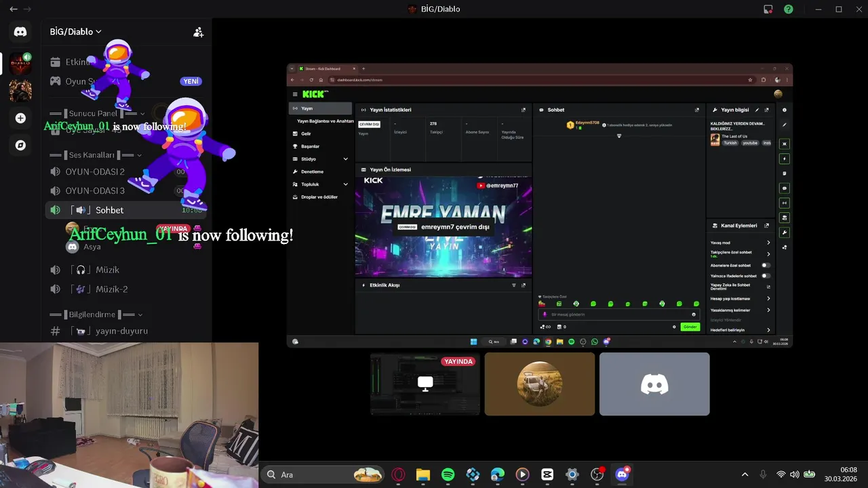Toggle Yalnızca ifadelerle sohbet switch
The width and height of the screenshot is (868, 488).
[766, 276]
